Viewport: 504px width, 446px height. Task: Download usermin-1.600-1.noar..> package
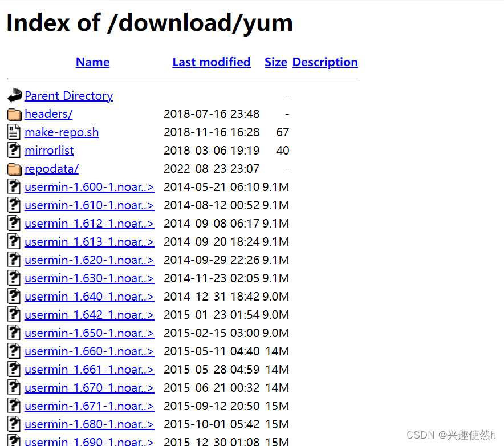pyautogui.click(x=90, y=187)
